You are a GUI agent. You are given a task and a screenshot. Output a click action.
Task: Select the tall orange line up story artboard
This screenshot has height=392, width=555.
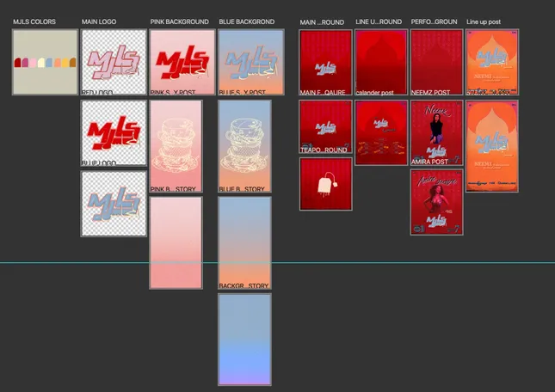tap(492, 146)
